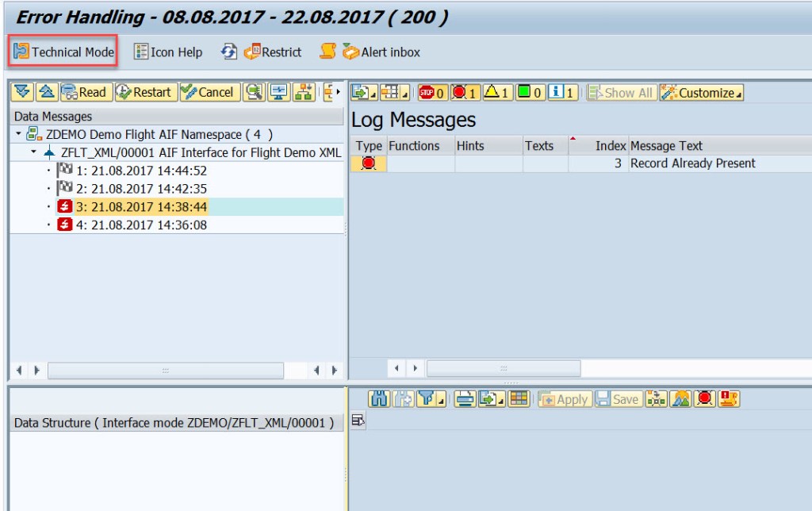812x511 pixels.
Task: Click the funnel filter icon in data toolbar
Action: (x=427, y=398)
